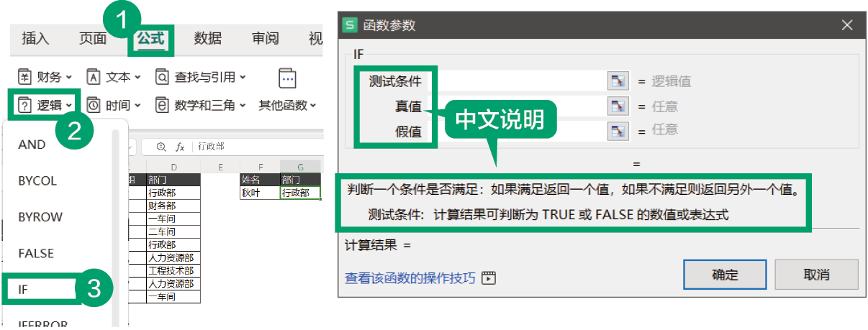The image size is (868, 330).
Task: Click the fx insert function icon
Action: 181,147
